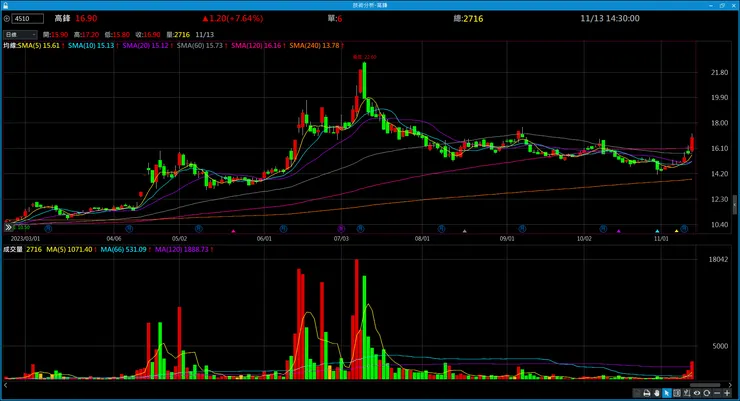Click the right-edge vertical panel handle
The width and height of the screenshot is (740, 401).
[735, 204]
